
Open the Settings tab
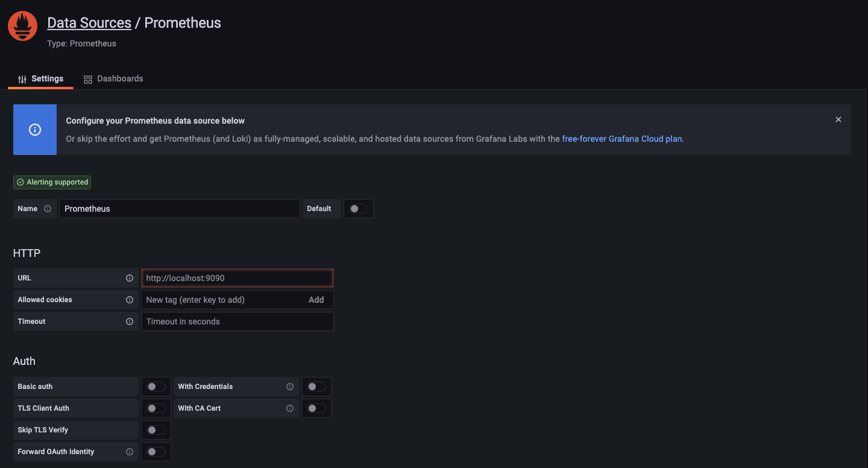[x=40, y=79]
